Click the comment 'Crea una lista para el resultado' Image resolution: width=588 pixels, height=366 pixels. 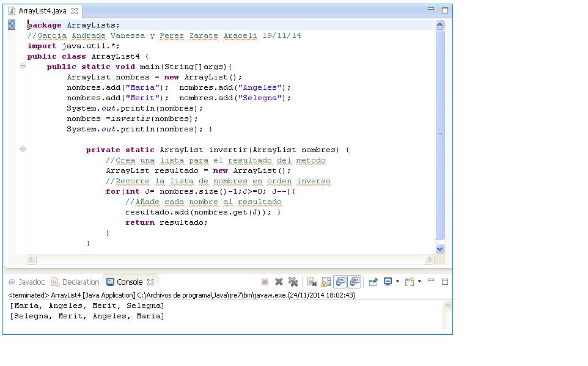[216, 161]
